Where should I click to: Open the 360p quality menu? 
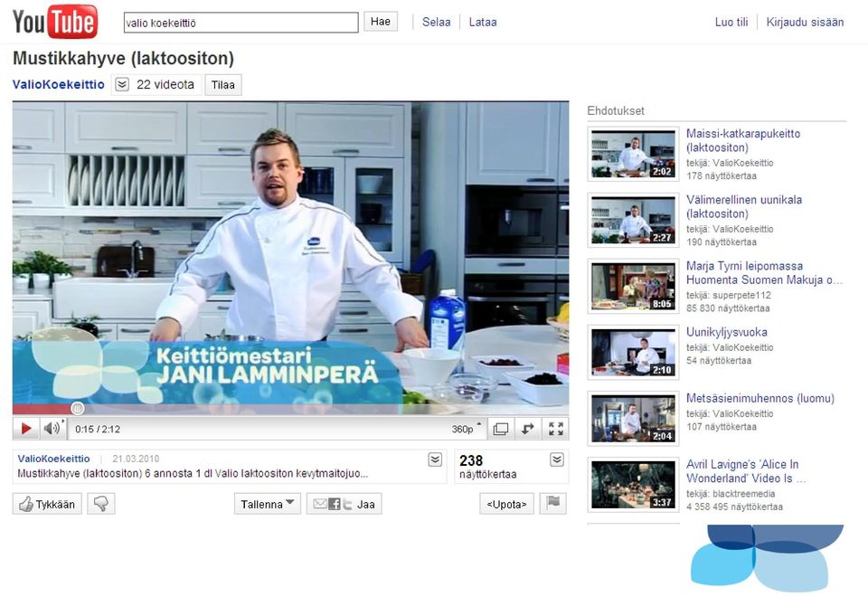[x=467, y=429]
